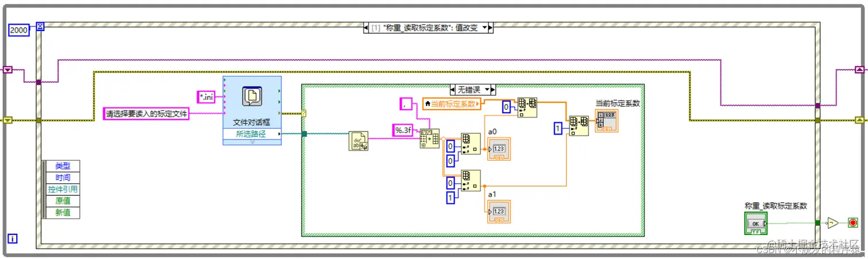Expand the 文件对话框 Express VI chevron
The width and height of the screenshot is (868, 259).
coord(252,142)
